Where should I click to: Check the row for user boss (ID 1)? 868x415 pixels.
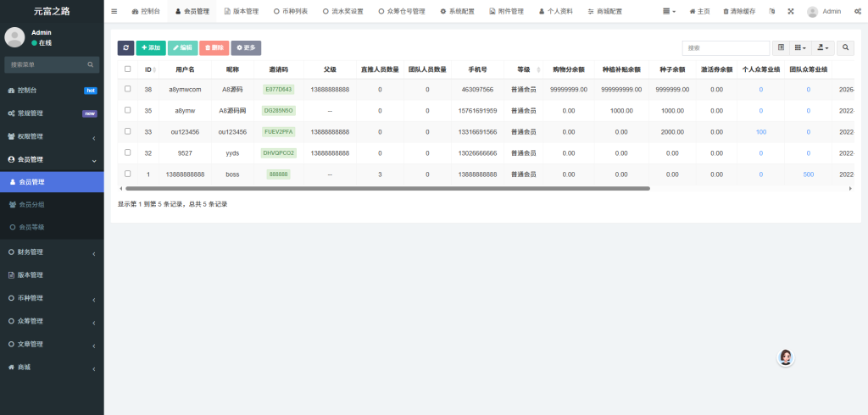128,174
